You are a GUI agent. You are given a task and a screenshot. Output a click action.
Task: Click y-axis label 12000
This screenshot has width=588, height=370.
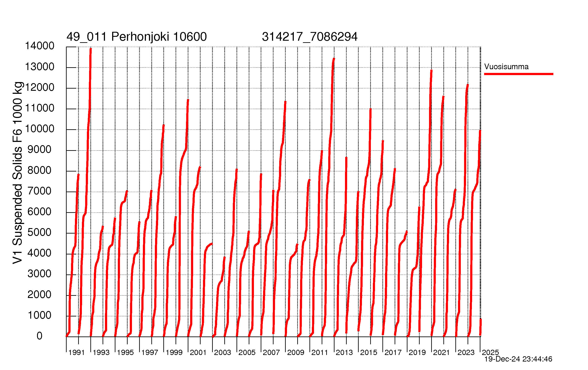40,87
